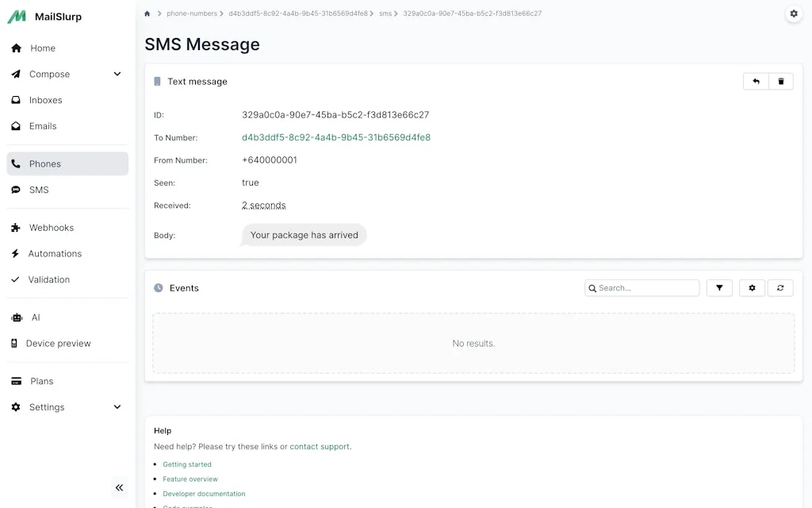Open the page settings gear

pos(794,13)
